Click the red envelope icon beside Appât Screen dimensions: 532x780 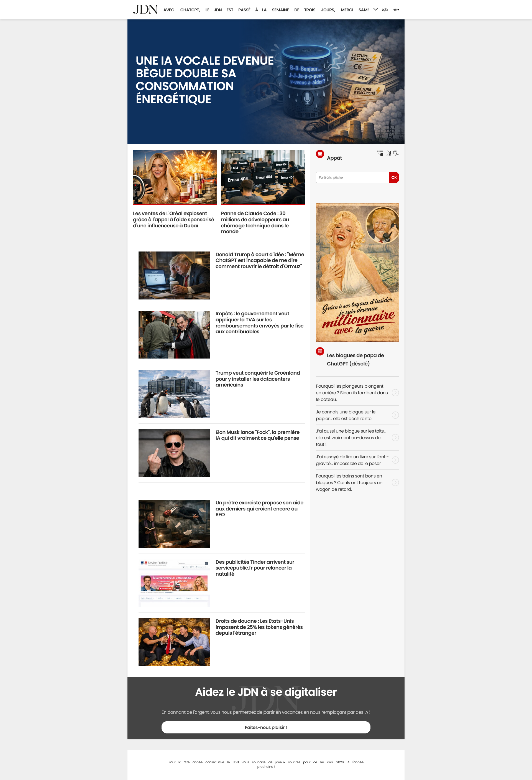(x=320, y=154)
